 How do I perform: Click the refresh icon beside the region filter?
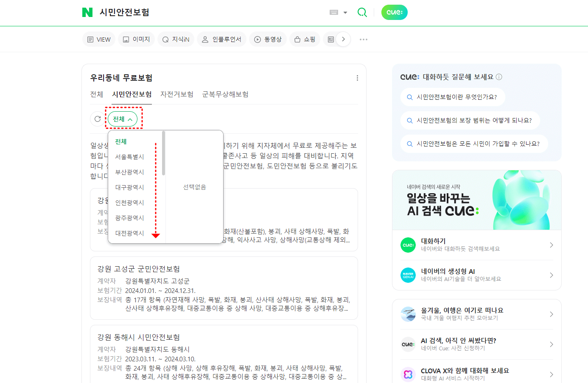tap(97, 119)
